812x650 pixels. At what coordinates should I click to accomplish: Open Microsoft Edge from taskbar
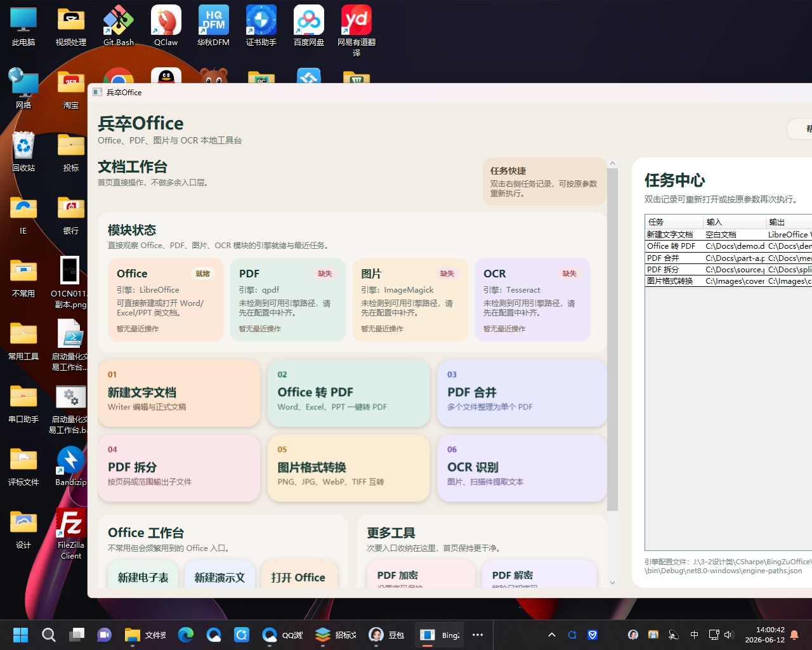(186, 635)
